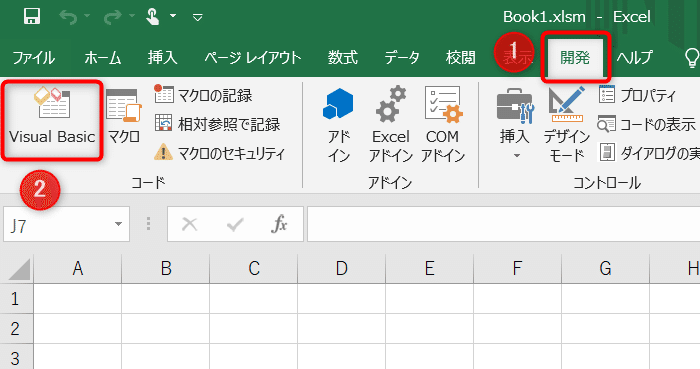Click the formula bar Cancel X button
This screenshot has height=369, width=700.
coord(190,224)
